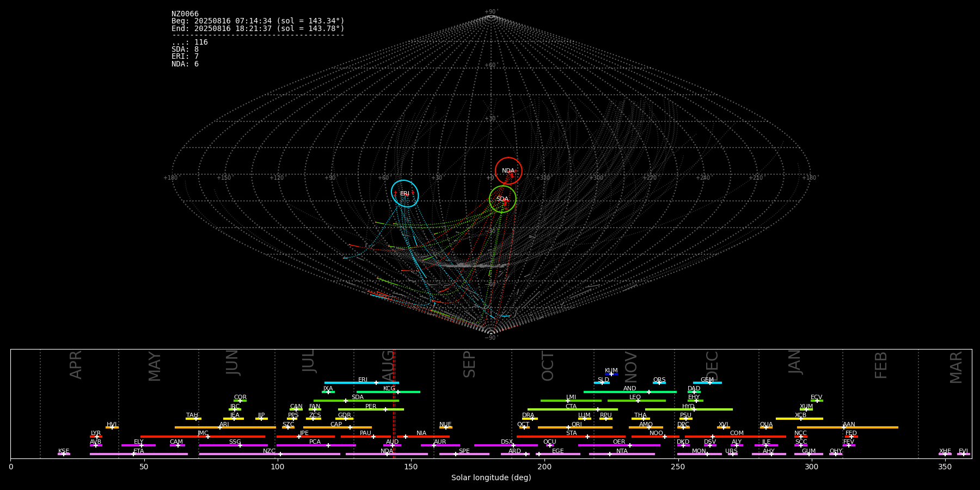Click the OER shower bar in timeline
This screenshot has height=490, width=980.
pyautogui.click(x=619, y=445)
